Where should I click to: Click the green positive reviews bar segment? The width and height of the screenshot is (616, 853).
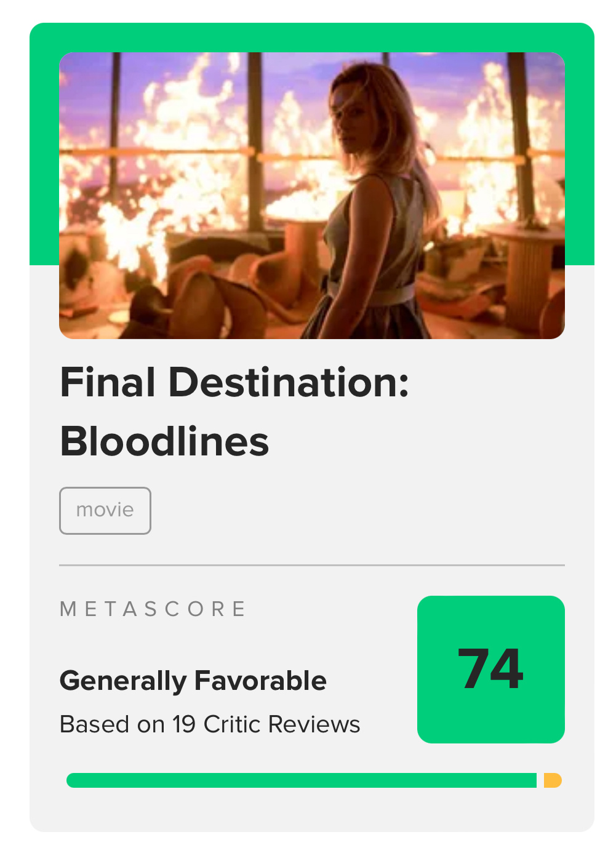click(x=302, y=780)
